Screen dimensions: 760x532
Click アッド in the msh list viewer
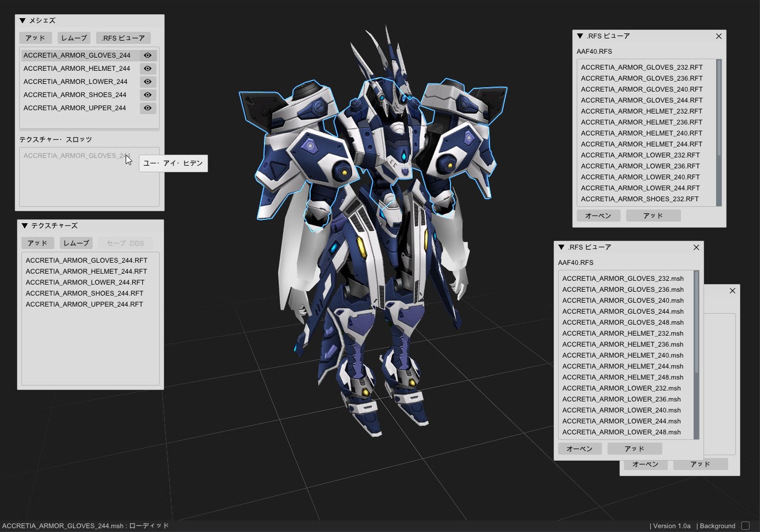(x=635, y=449)
